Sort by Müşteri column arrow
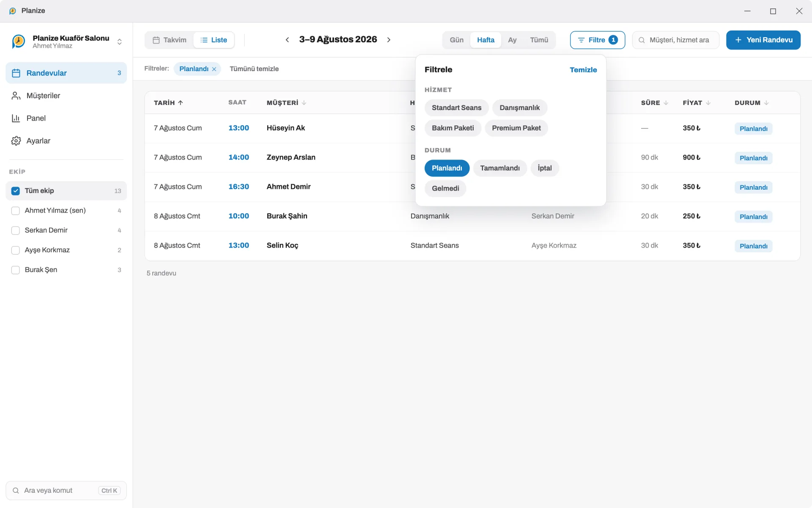The width and height of the screenshot is (812, 508). [x=304, y=102]
